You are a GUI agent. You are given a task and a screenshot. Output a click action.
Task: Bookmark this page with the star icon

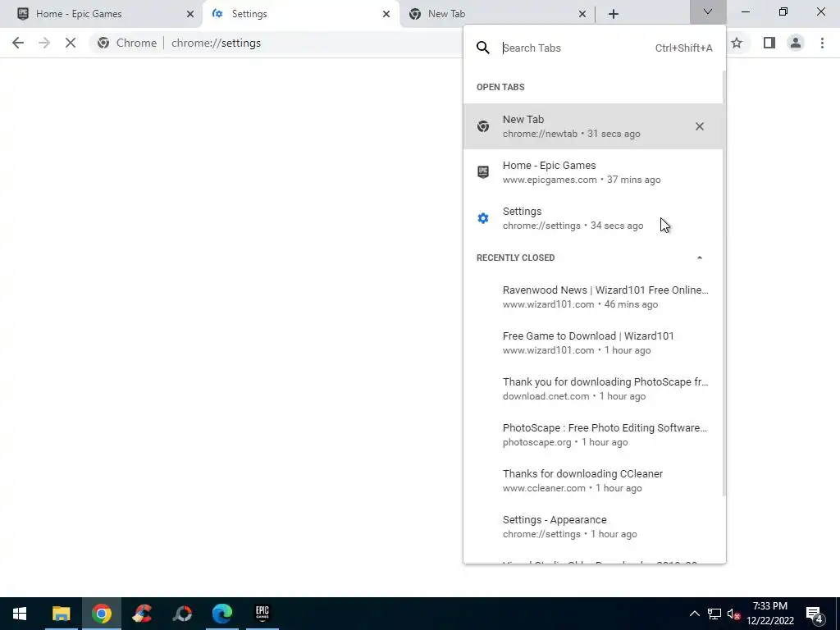[737, 43]
